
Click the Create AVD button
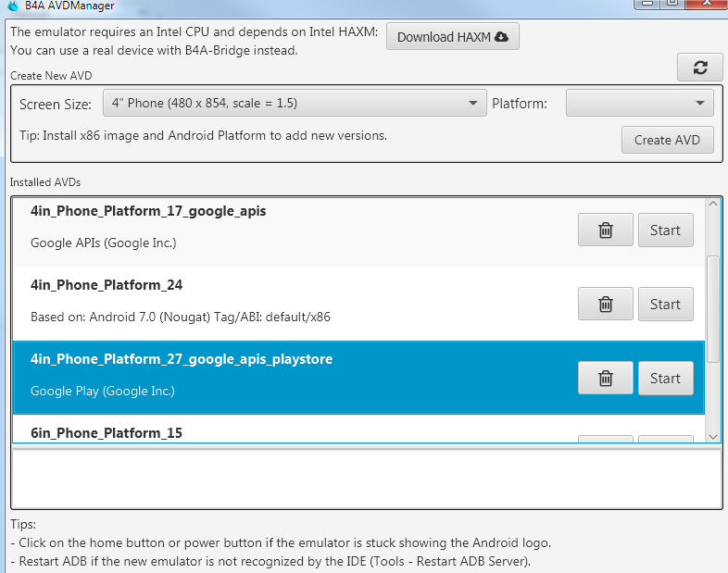coord(667,140)
